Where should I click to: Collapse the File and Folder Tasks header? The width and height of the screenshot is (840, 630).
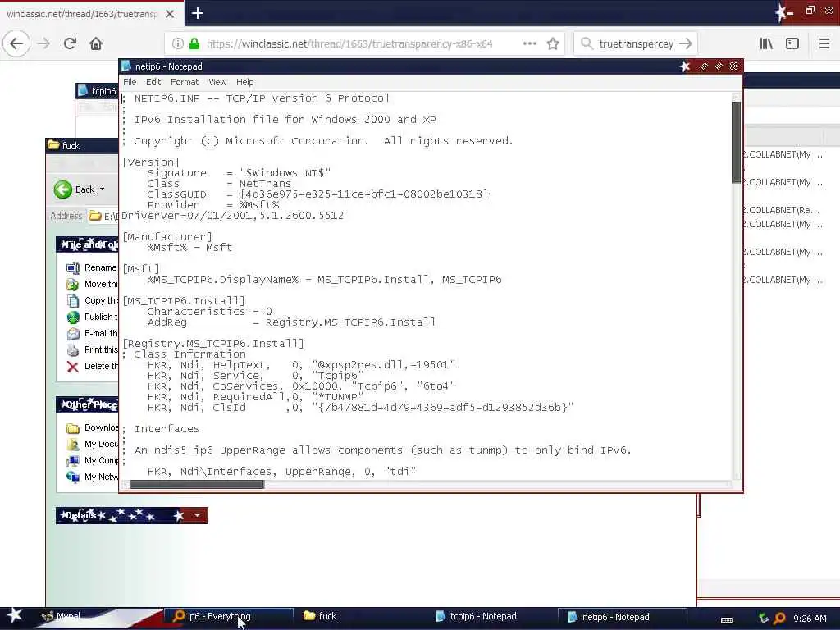(87, 244)
